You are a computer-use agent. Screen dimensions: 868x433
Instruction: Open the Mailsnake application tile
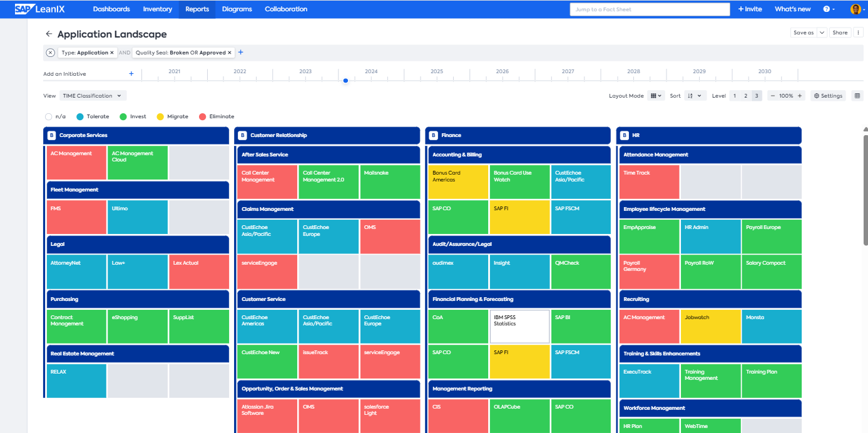[390, 182]
